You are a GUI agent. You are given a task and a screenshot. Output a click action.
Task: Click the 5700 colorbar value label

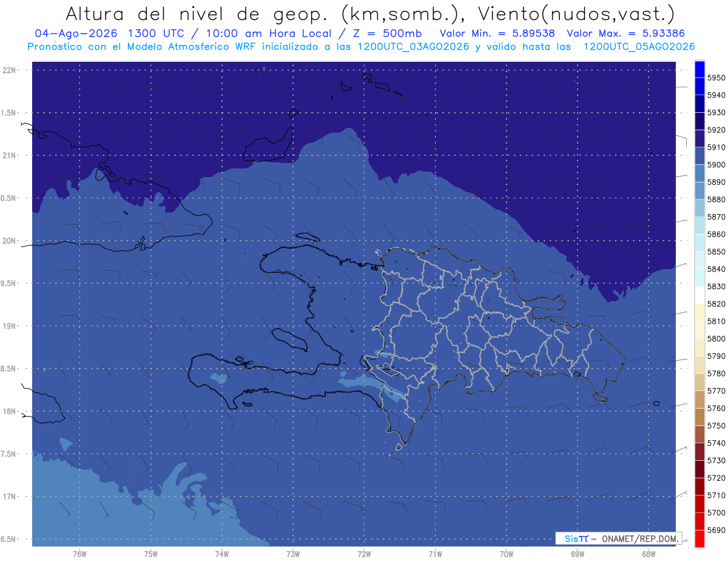(716, 512)
